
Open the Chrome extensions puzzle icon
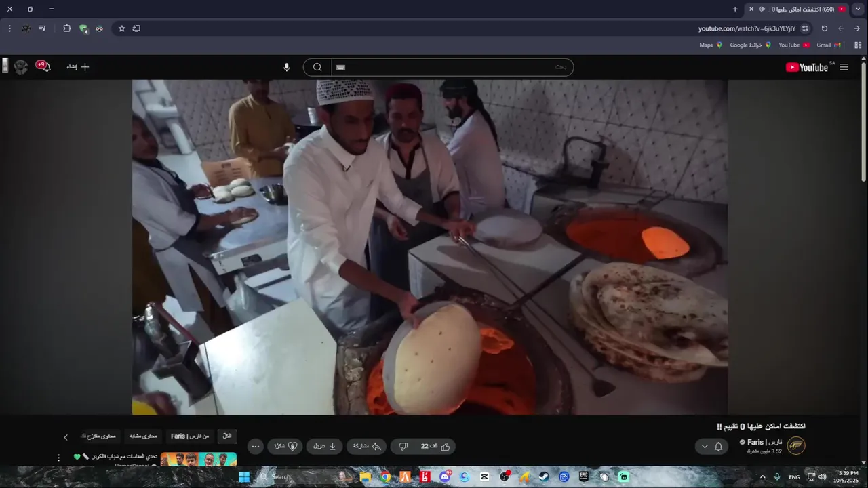(66, 28)
